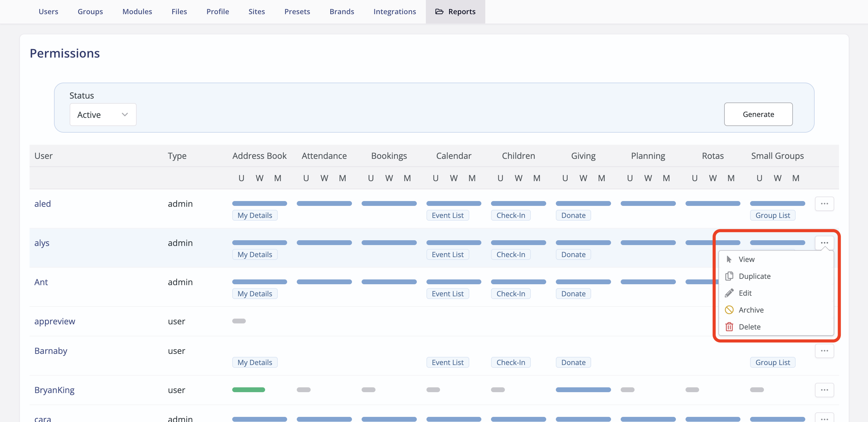Image resolution: width=868 pixels, height=422 pixels.
Task: Open the three-dot menu for aled
Action: click(x=825, y=203)
